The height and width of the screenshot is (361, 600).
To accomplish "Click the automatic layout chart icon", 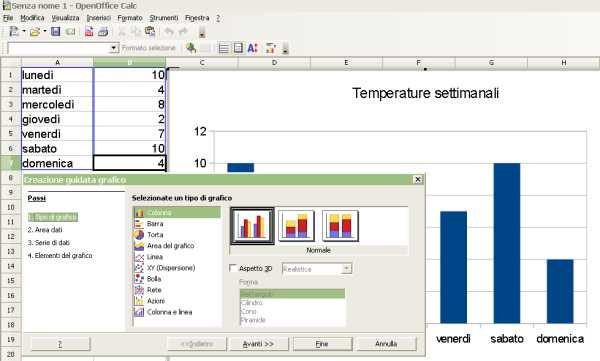I will pos(271,48).
